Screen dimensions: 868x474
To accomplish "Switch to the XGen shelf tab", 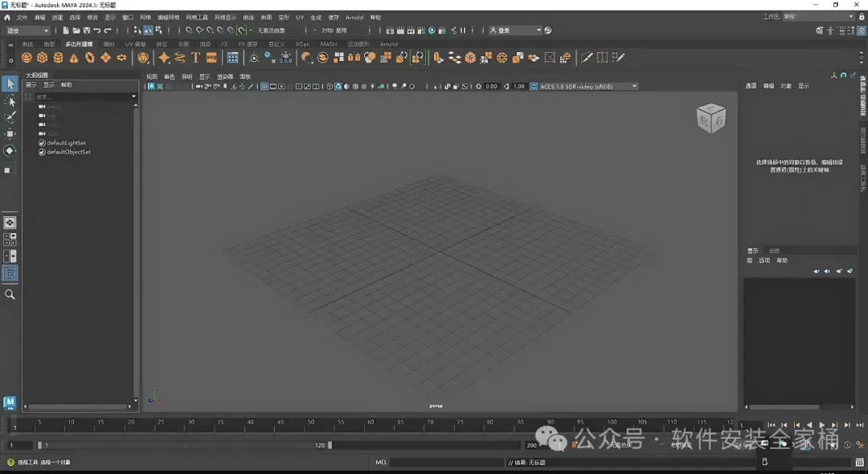I will 302,44.
